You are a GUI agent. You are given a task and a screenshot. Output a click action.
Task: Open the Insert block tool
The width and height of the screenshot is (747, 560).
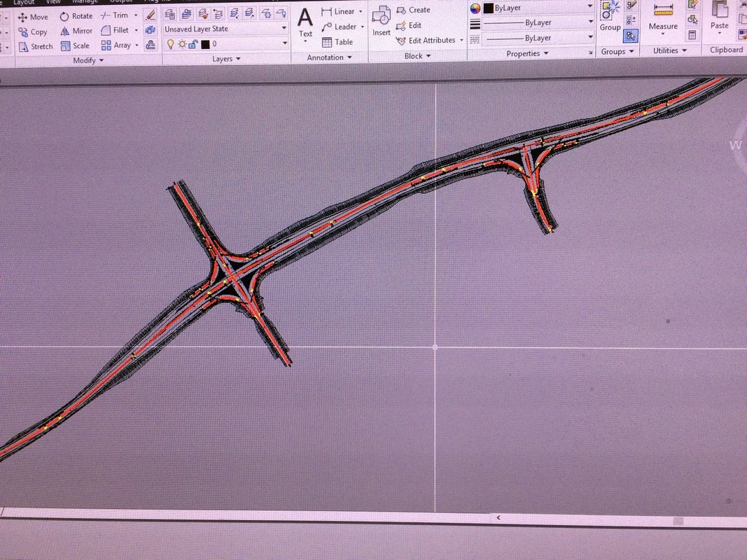(x=381, y=22)
